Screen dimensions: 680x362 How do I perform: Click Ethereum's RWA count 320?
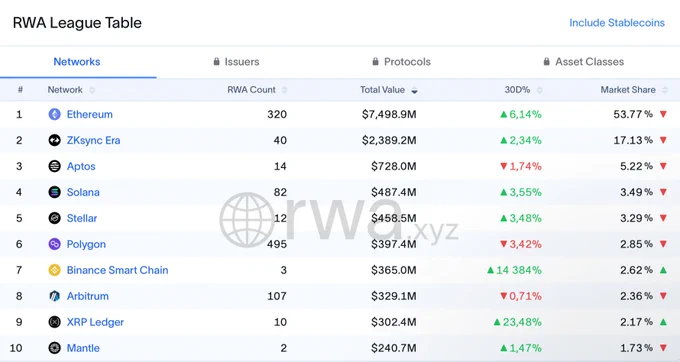click(277, 114)
